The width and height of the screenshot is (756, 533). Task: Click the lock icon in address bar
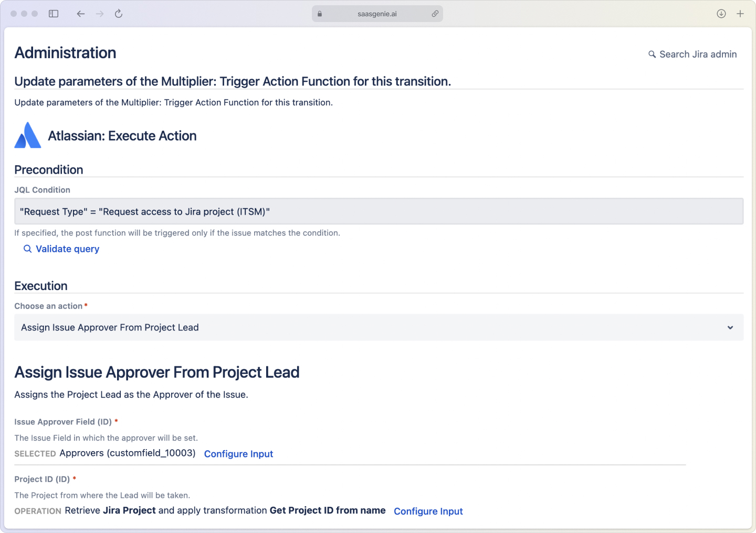click(x=320, y=14)
